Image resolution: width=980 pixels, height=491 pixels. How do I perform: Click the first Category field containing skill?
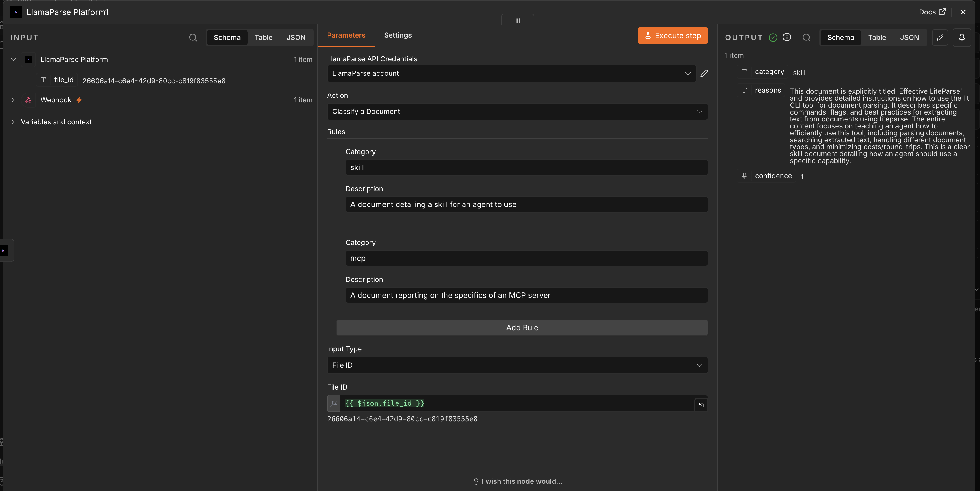tap(526, 168)
